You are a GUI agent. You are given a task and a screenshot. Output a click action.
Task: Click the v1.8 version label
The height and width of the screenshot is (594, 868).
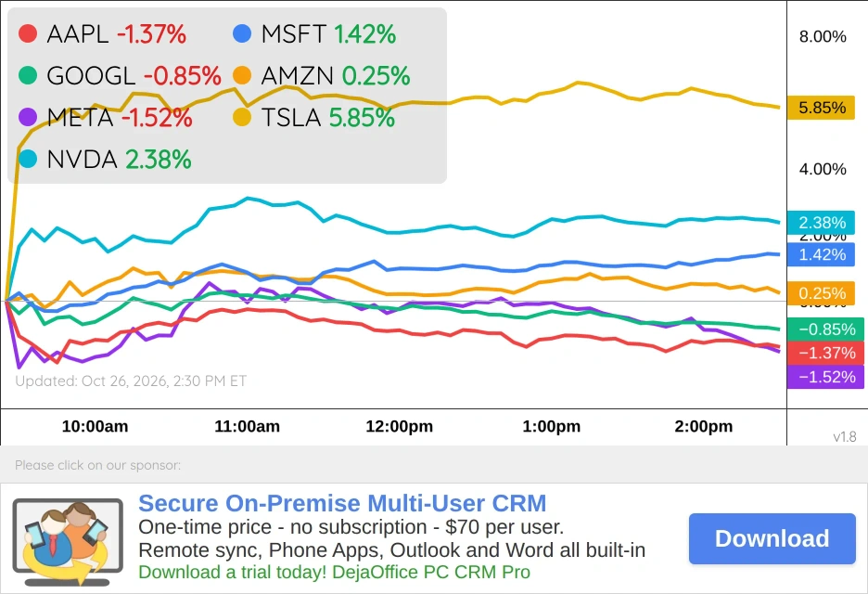click(845, 436)
